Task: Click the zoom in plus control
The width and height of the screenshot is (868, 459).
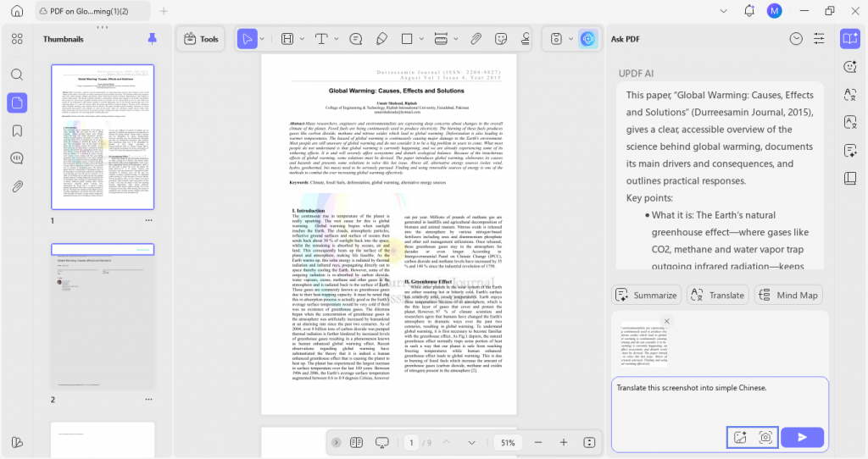Action: point(564,442)
